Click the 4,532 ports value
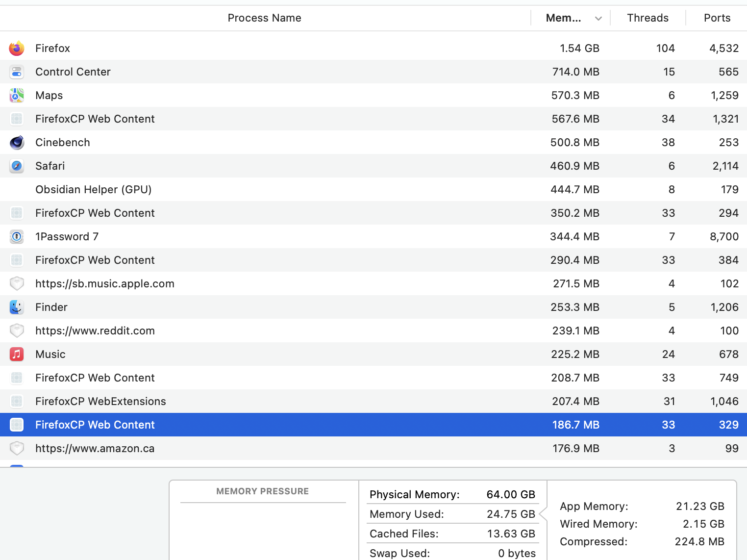Screen dimensions: 747x560 click(x=724, y=48)
